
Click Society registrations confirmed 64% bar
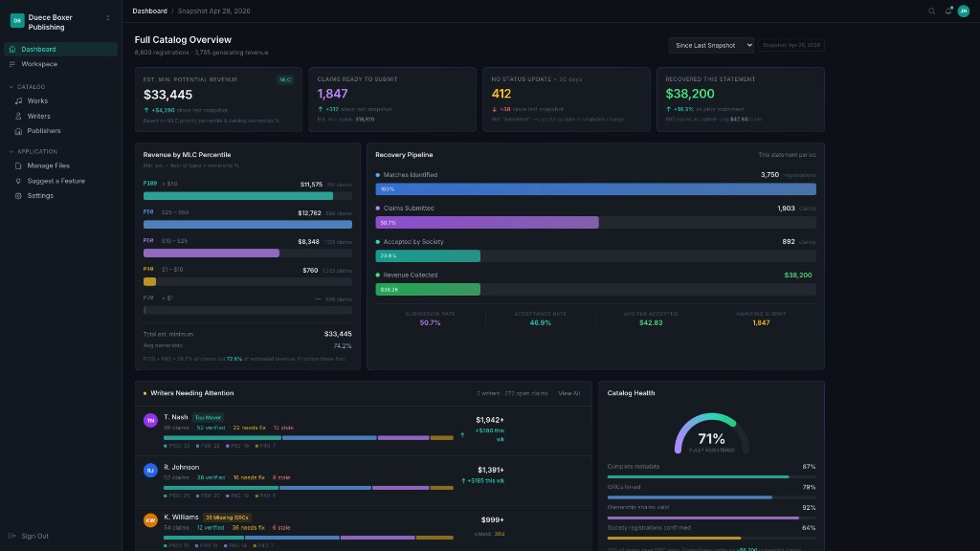711,539
